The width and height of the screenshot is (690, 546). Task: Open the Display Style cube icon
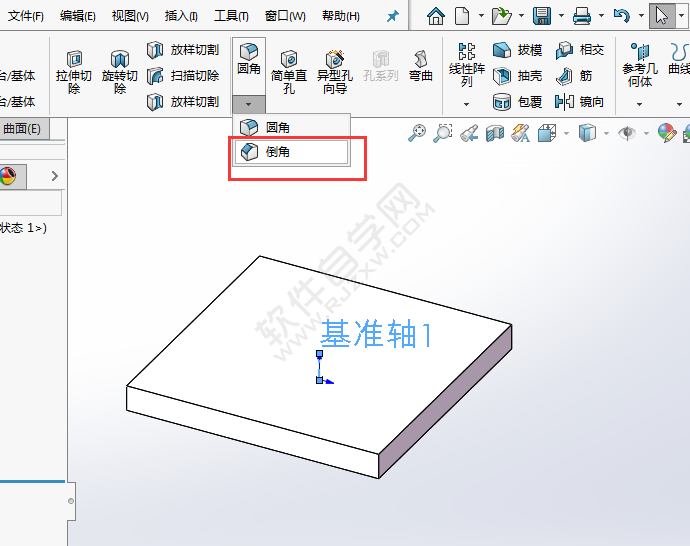tap(587, 133)
